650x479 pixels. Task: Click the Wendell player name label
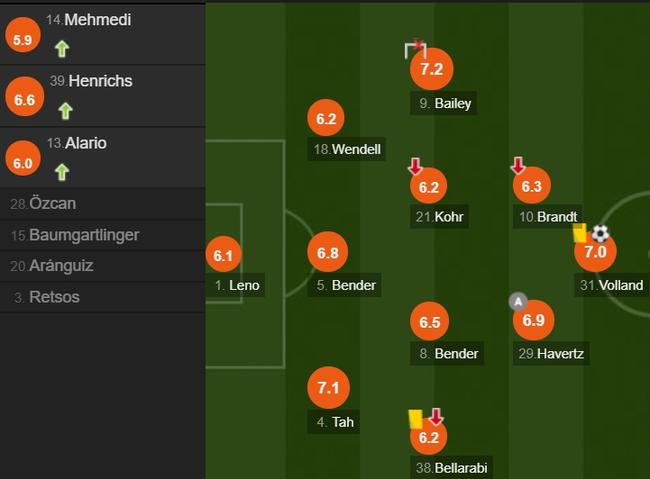tap(347, 149)
